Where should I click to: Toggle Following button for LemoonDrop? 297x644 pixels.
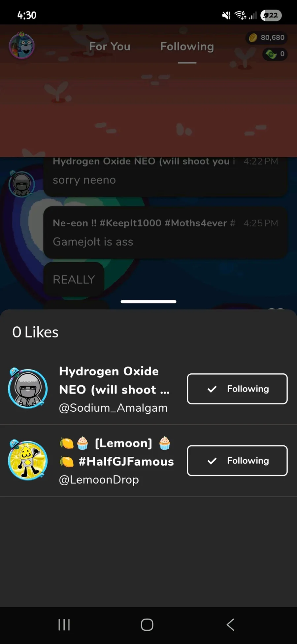(237, 461)
